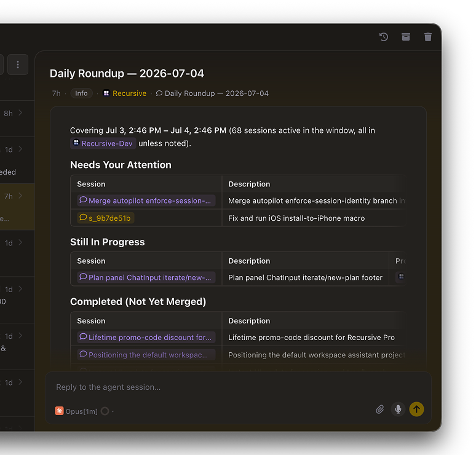
Task: Attach a file with paperclip icon
Action: pyautogui.click(x=380, y=410)
